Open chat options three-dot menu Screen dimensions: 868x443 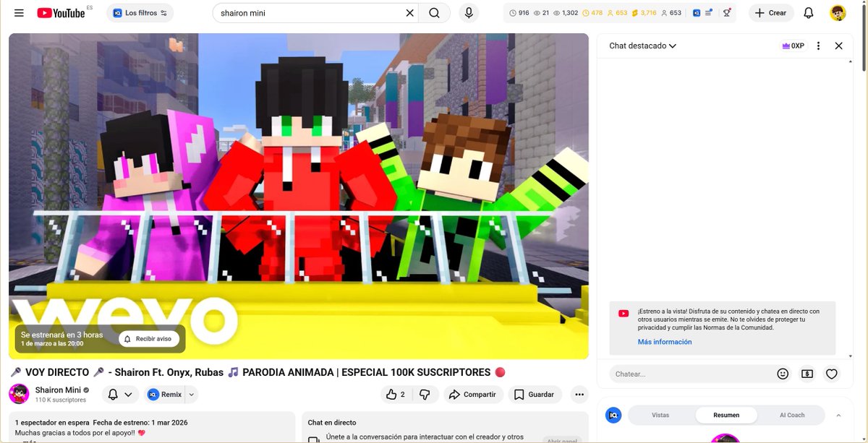pyautogui.click(x=818, y=46)
